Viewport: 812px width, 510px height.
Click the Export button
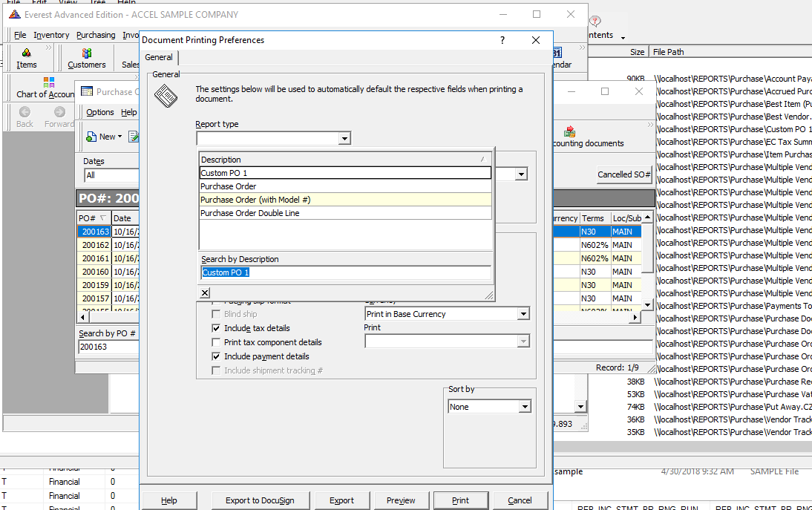click(x=341, y=500)
